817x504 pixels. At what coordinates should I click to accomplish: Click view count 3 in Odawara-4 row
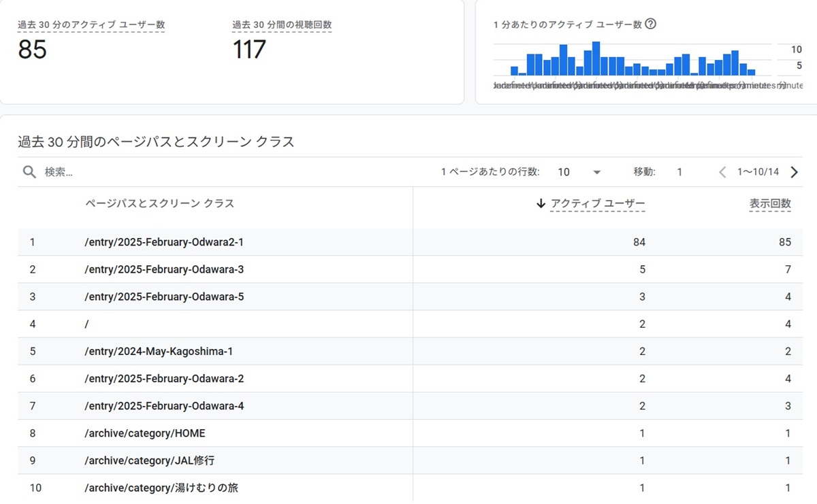coord(788,406)
